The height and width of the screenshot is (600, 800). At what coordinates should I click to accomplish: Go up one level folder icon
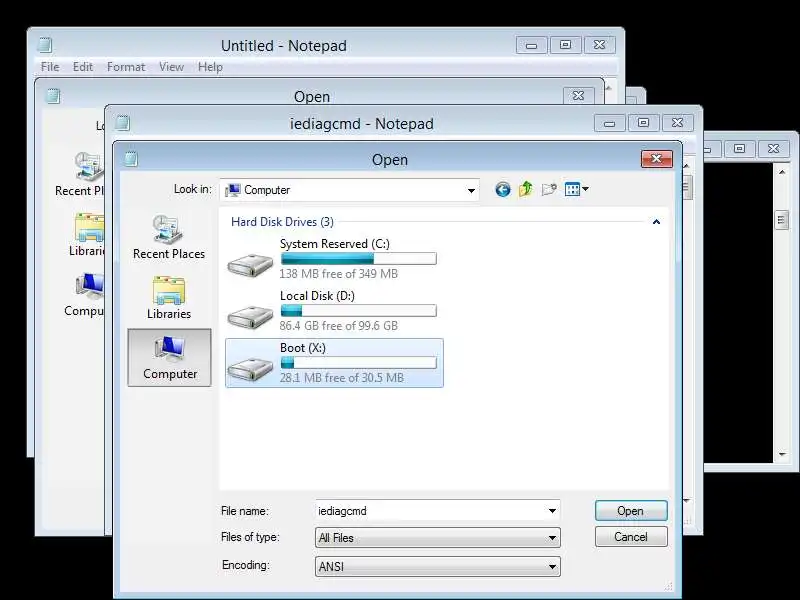[526, 189]
